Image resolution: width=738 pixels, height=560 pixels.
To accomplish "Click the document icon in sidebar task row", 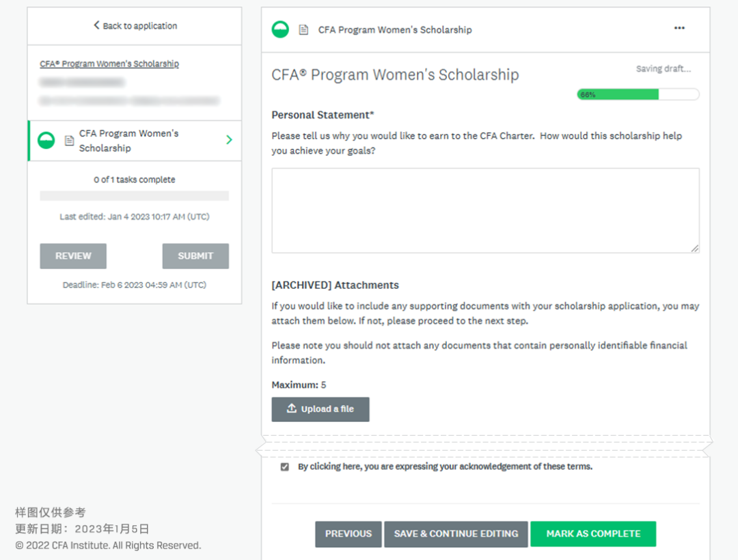I will tap(69, 141).
